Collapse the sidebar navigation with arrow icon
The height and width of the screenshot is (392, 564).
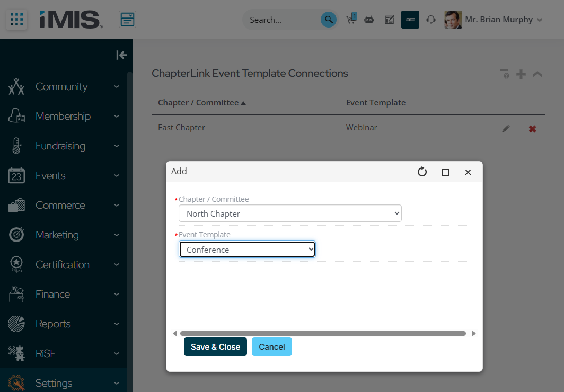click(121, 55)
